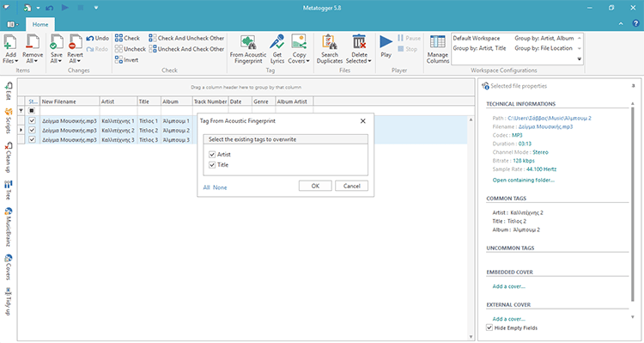The height and width of the screenshot is (343, 644).
Task: Open the quick access toolbar customize arrow
Action: coord(95,8)
